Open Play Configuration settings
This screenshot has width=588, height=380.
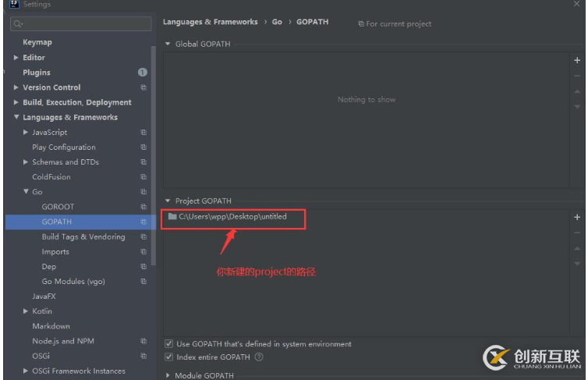point(64,147)
